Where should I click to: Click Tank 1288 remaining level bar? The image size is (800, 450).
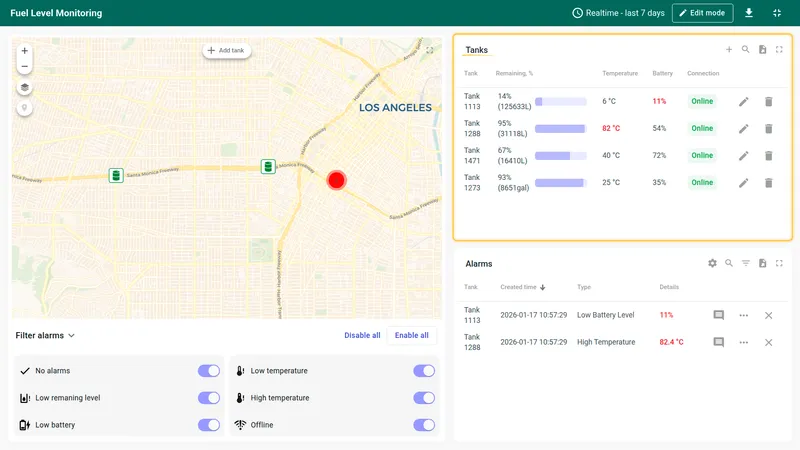[561, 129]
